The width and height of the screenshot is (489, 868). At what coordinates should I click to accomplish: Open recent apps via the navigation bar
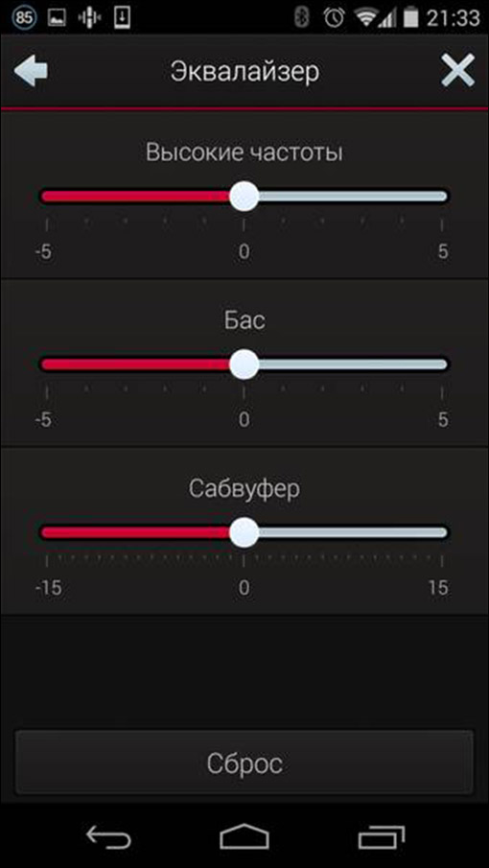(382, 836)
